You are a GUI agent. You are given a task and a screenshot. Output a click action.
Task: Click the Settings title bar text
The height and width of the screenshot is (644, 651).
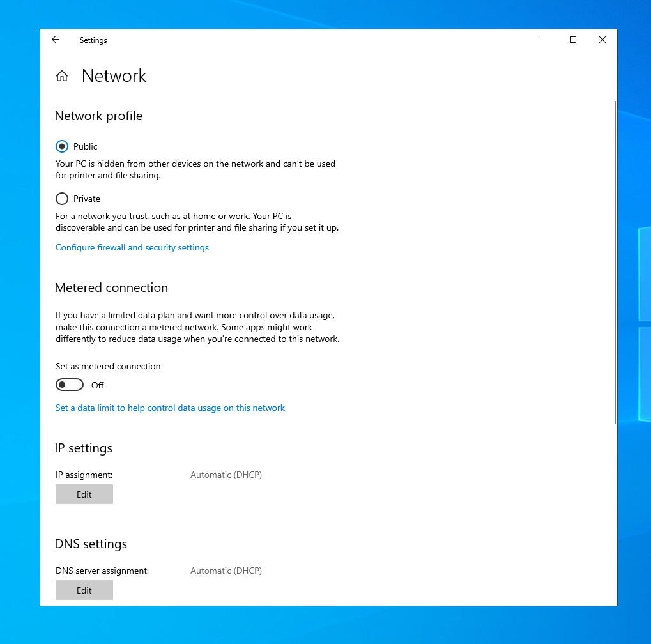93,40
